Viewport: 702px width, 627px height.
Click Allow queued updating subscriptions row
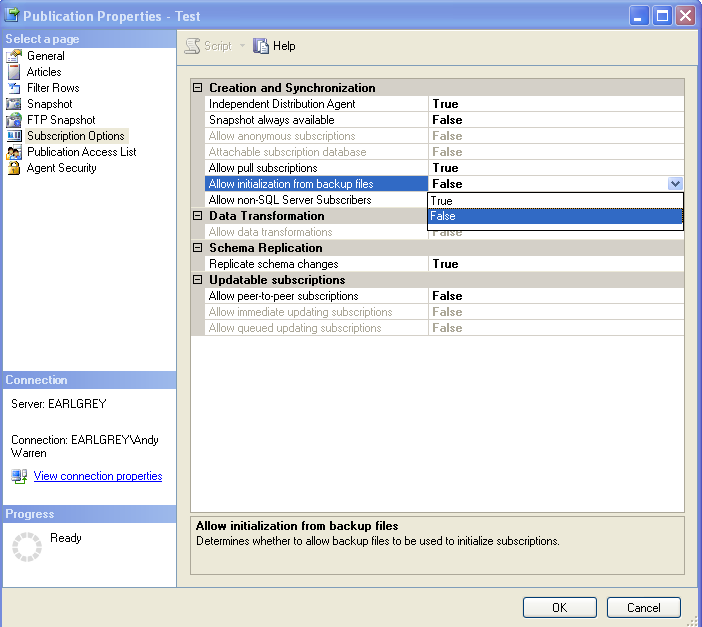(x=444, y=328)
